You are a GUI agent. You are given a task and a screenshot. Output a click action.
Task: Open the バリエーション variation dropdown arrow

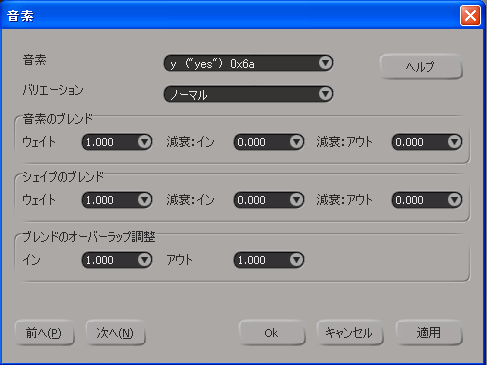(x=325, y=94)
